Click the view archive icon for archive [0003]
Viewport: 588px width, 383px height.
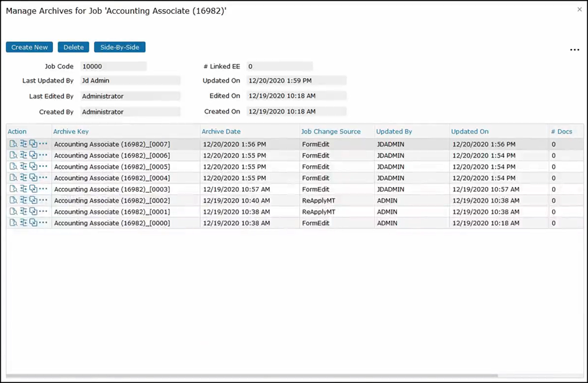pos(13,189)
